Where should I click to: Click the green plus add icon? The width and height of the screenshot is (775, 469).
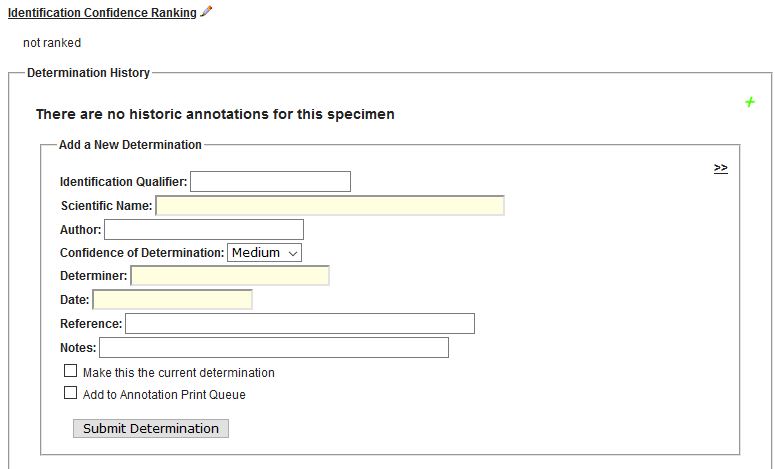tap(750, 102)
